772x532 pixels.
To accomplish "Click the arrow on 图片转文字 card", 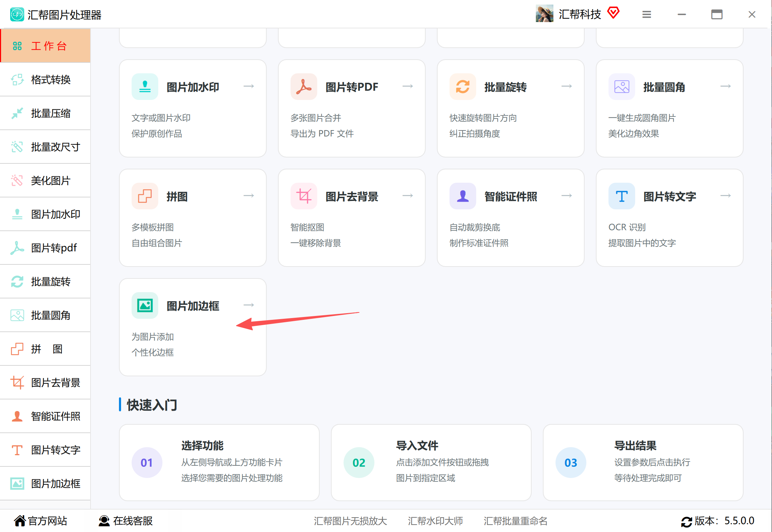I will point(726,196).
